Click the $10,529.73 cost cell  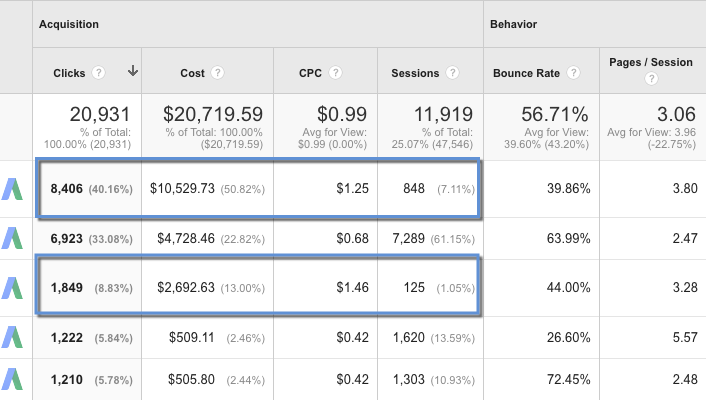coord(188,189)
